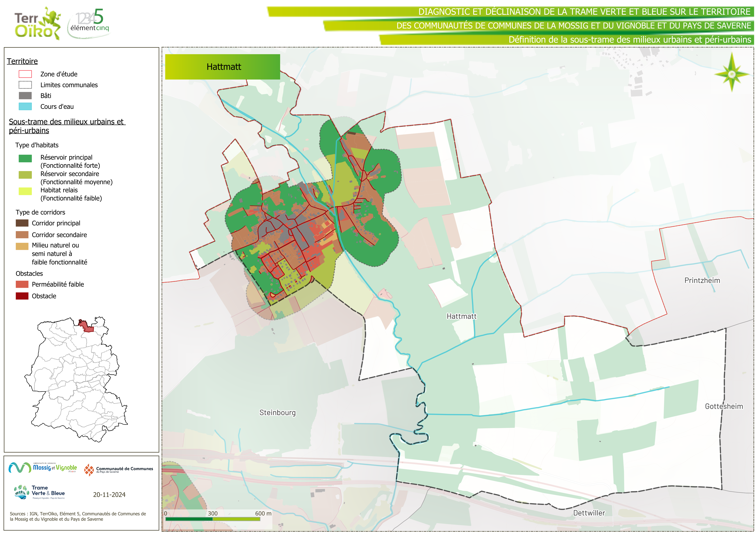Click the Mossig et Vignoble logo
This screenshot has width=756, height=534.
(x=43, y=468)
